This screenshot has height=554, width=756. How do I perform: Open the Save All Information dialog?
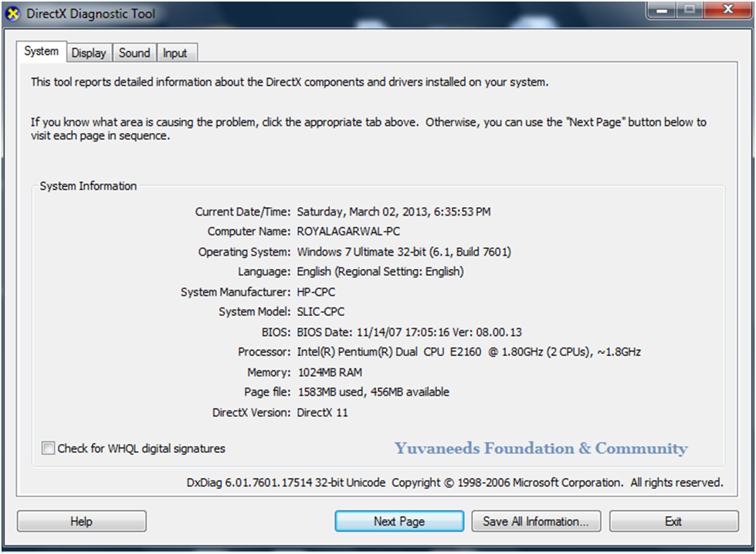(x=535, y=521)
